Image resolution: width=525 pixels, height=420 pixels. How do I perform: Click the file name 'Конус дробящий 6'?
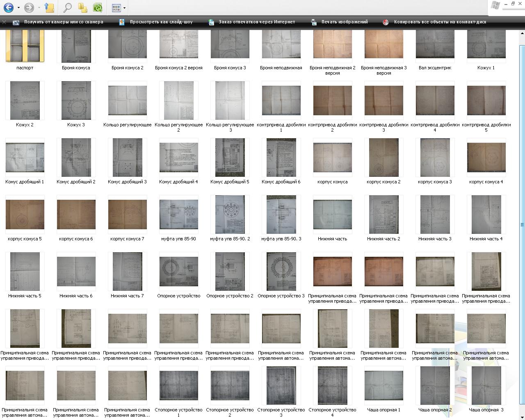pyautogui.click(x=281, y=182)
